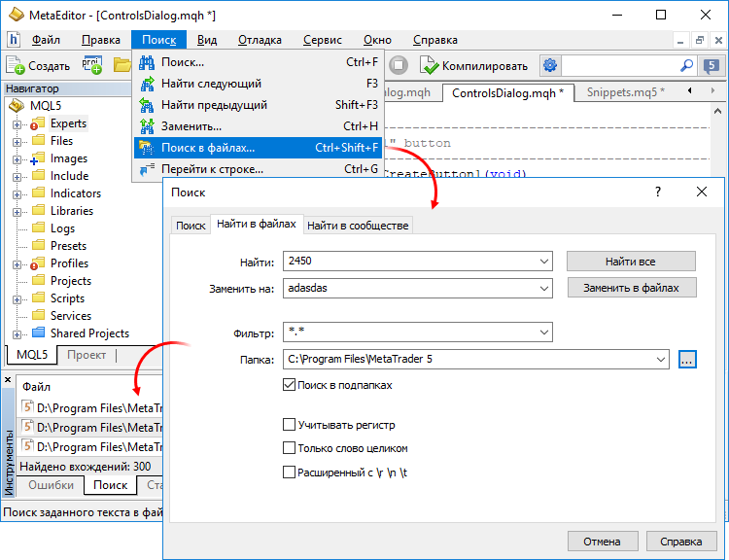Click the Отмена button

[x=602, y=542]
